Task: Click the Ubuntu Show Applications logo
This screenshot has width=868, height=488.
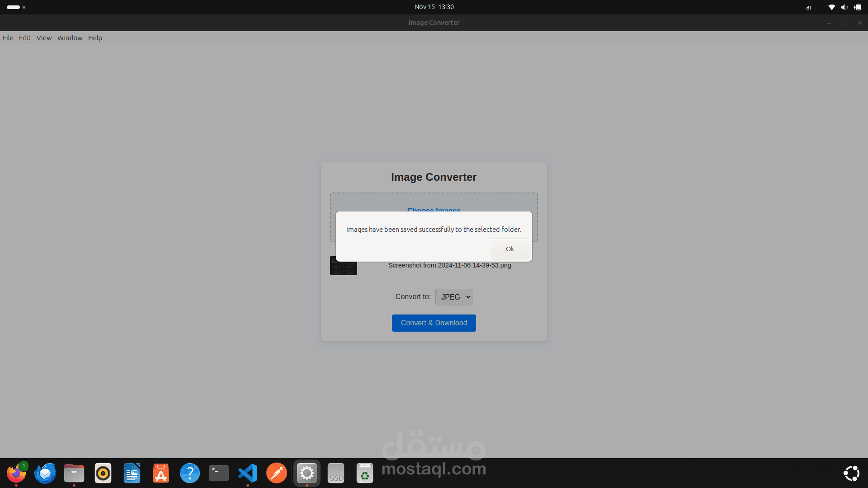Action: tap(851, 473)
